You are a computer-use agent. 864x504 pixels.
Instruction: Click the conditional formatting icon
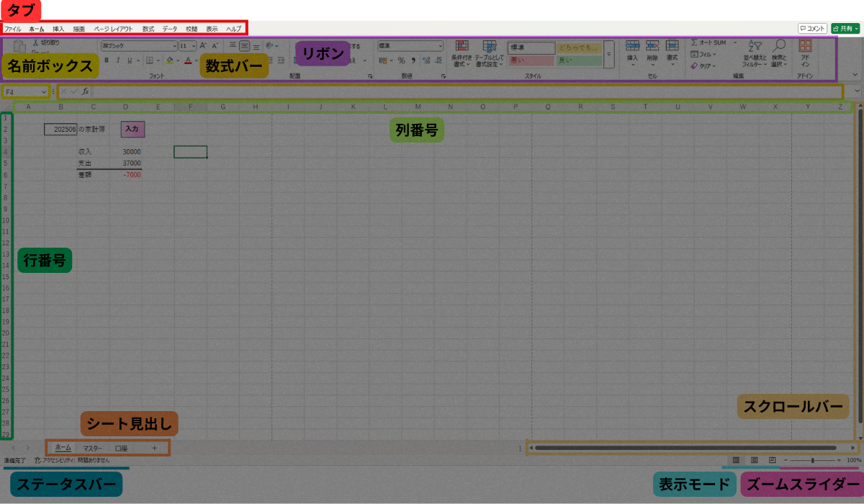tap(461, 48)
